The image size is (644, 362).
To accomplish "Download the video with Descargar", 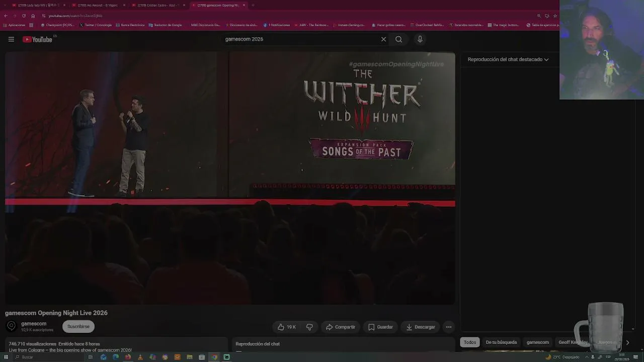I will pyautogui.click(x=420, y=327).
